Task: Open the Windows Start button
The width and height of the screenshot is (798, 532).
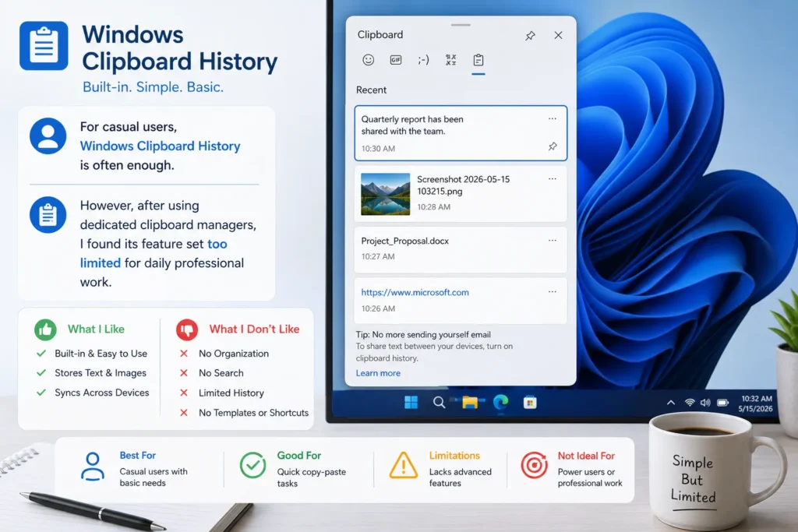Action: coord(411,402)
